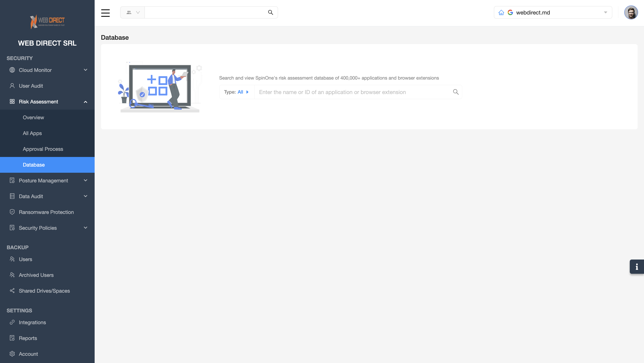
Task: Expand the Posture Management section
Action: 85,180
